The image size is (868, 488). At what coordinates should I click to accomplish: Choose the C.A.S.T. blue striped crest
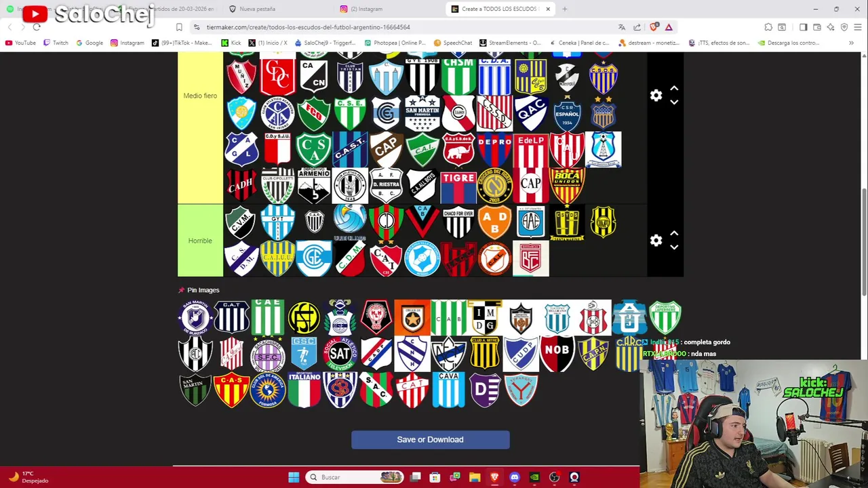tap(350, 150)
